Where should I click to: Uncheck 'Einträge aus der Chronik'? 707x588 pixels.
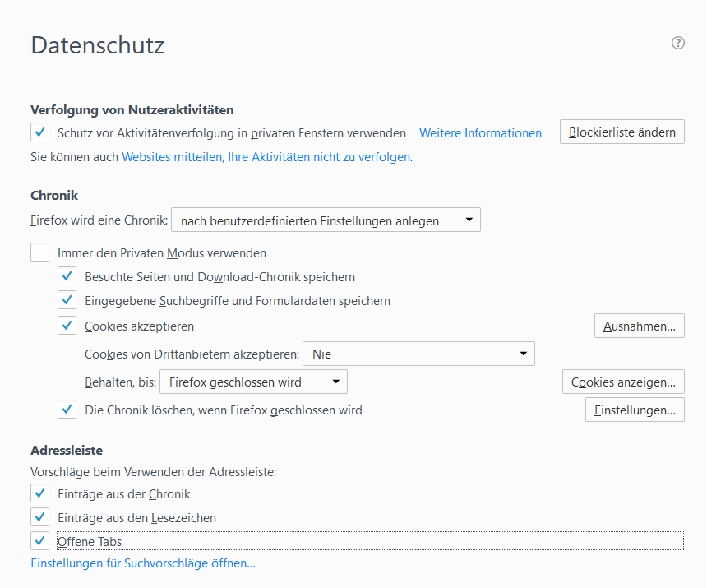click(39, 493)
